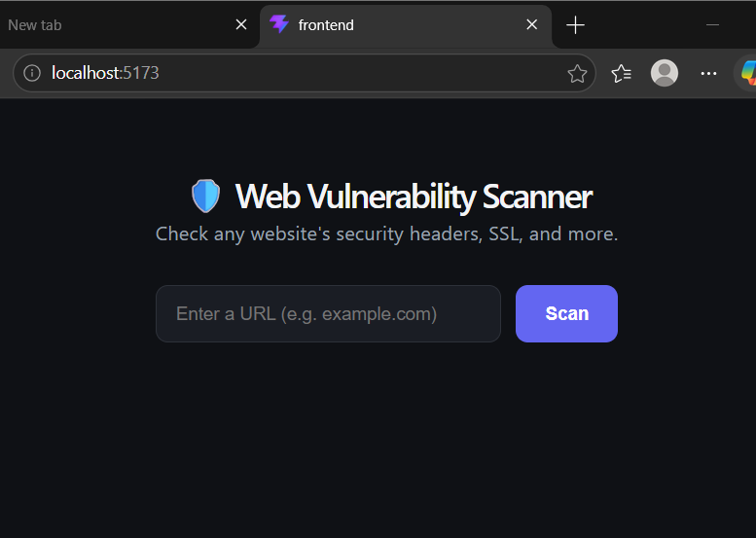
Task: Open the site information icon in address bar
Action: (32, 73)
